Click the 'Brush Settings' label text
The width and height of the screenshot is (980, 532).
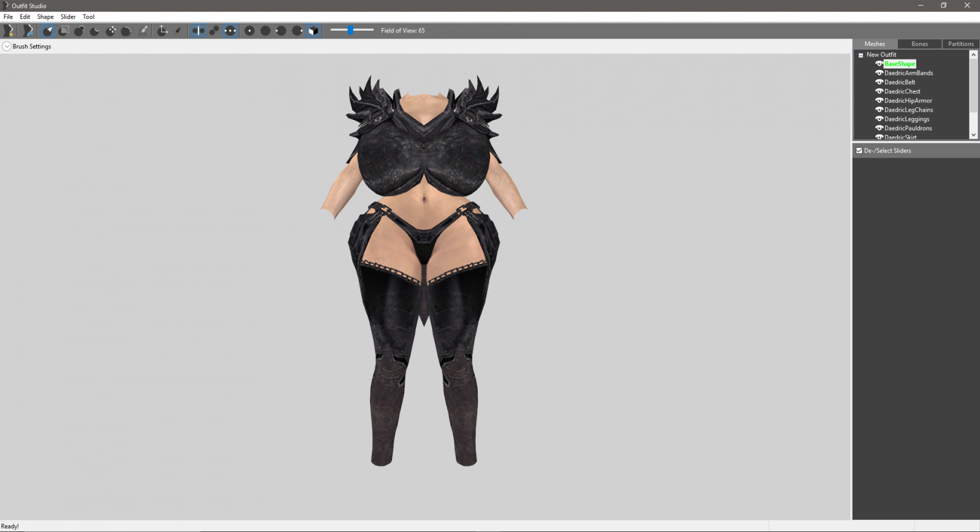pyautogui.click(x=32, y=47)
